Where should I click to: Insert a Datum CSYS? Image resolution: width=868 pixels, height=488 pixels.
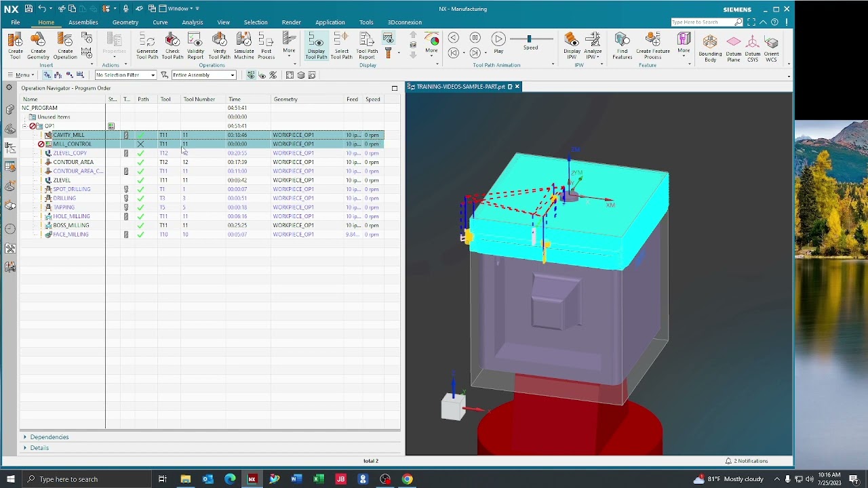coord(753,47)
